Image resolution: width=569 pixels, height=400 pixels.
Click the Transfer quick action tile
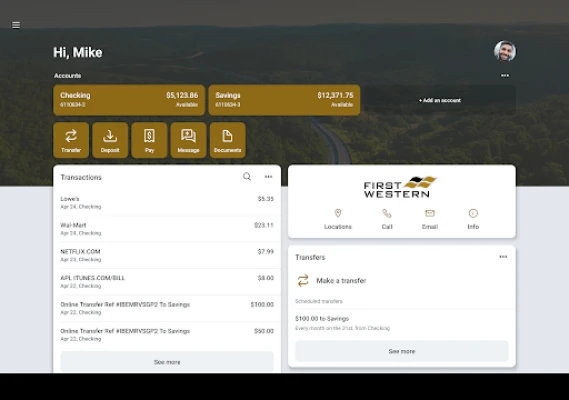[x=71, y=140]
